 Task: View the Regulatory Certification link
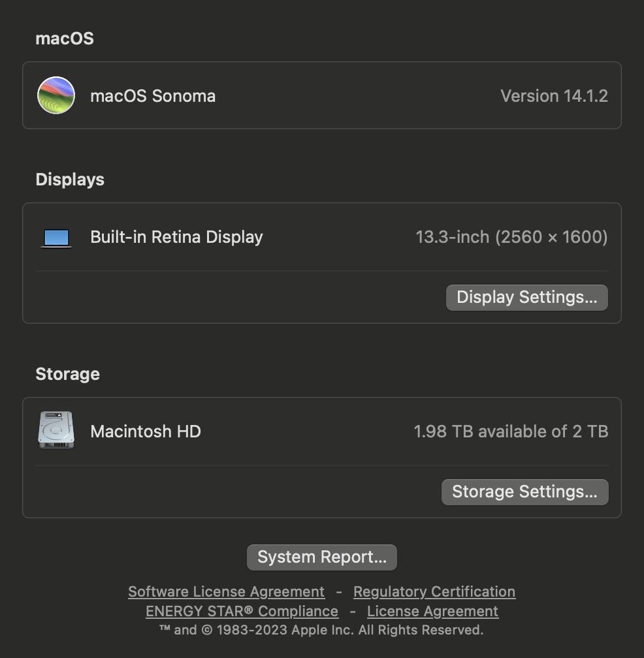434,591
